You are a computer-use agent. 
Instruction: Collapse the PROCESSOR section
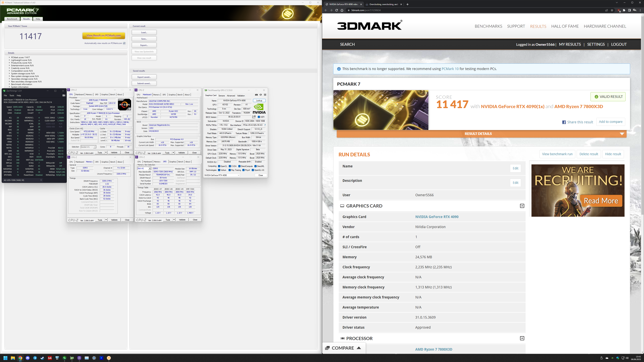(522, 338)
